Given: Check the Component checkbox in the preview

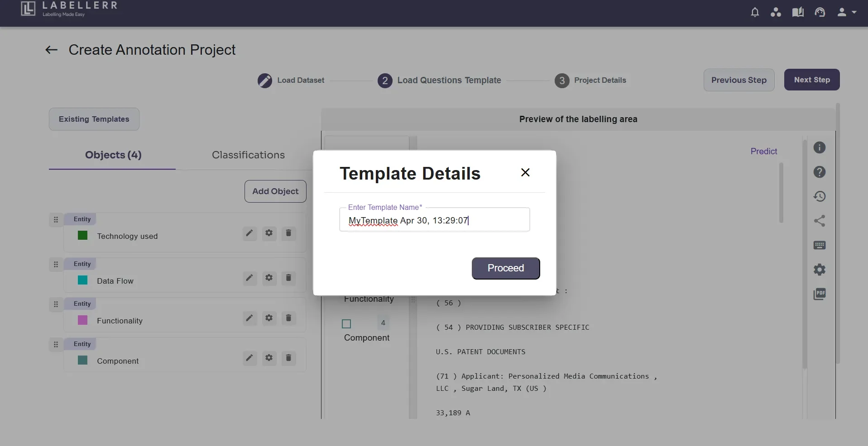Looking at the screenshot, I should (x=346, y=324).
